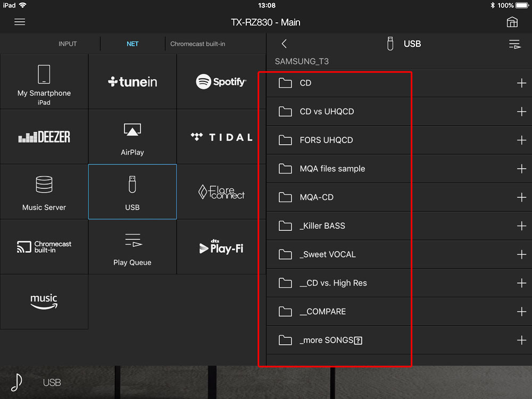Tap the home rooms icon
The width and height of the screenshot is (532, 399).
[x=512, y=22]
